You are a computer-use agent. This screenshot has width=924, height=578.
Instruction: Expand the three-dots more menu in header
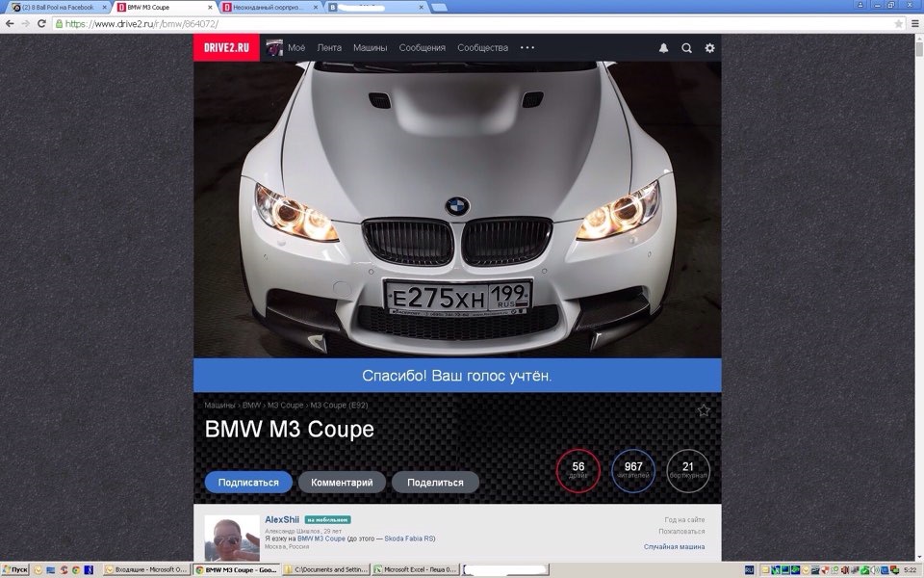pos(527,47)
